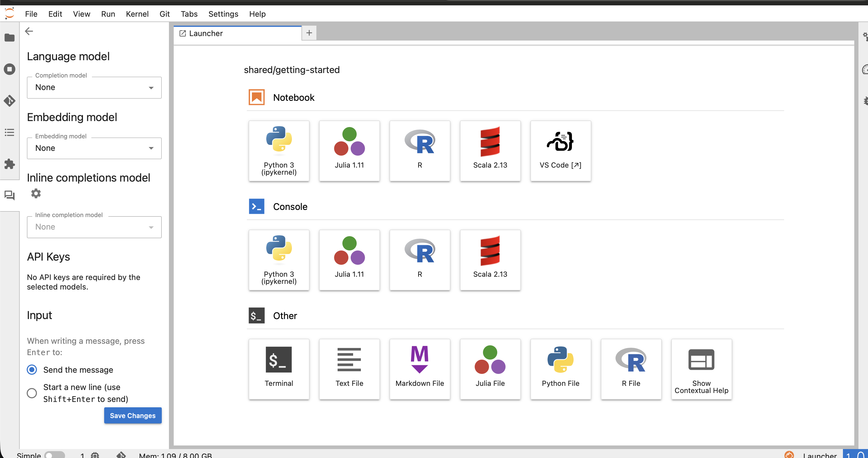Click the memory usage status text

[x=175, y=455]
